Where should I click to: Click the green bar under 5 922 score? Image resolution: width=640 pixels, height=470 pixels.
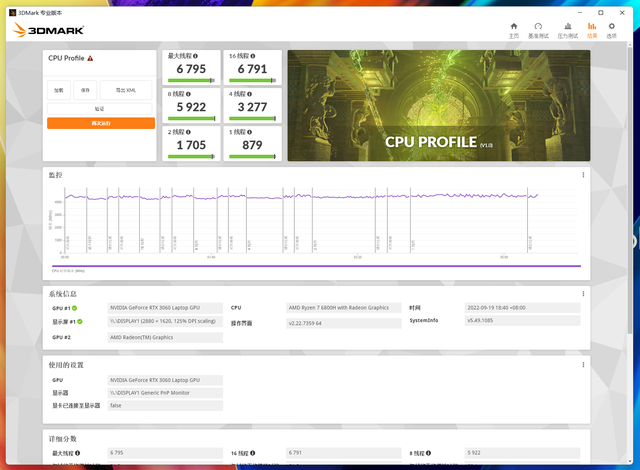191,119
